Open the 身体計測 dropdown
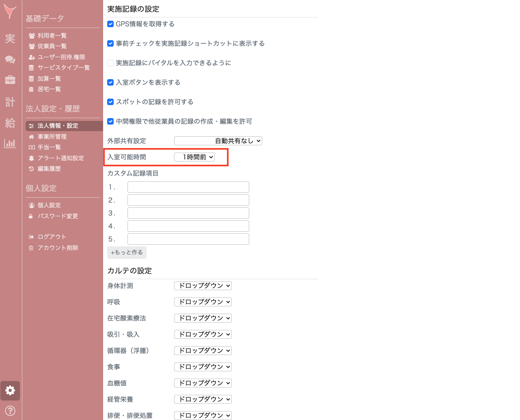The image size is (520, 420). [x=203, y=285]
